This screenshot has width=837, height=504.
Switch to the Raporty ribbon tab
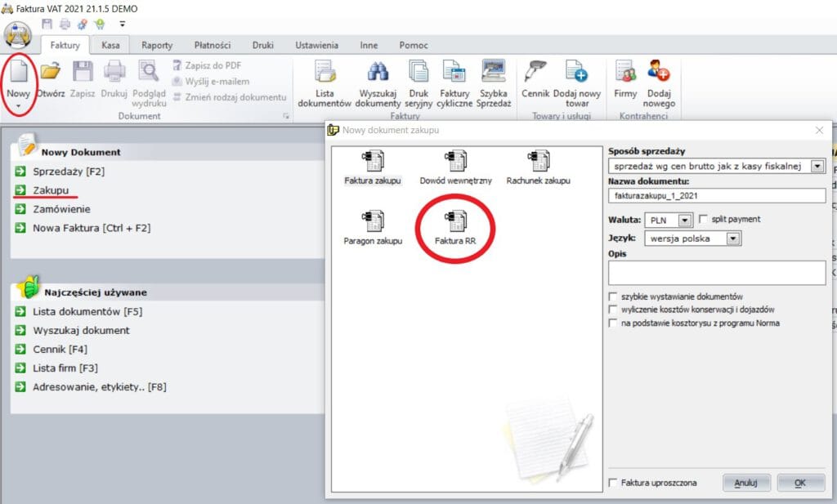point(157,46)
